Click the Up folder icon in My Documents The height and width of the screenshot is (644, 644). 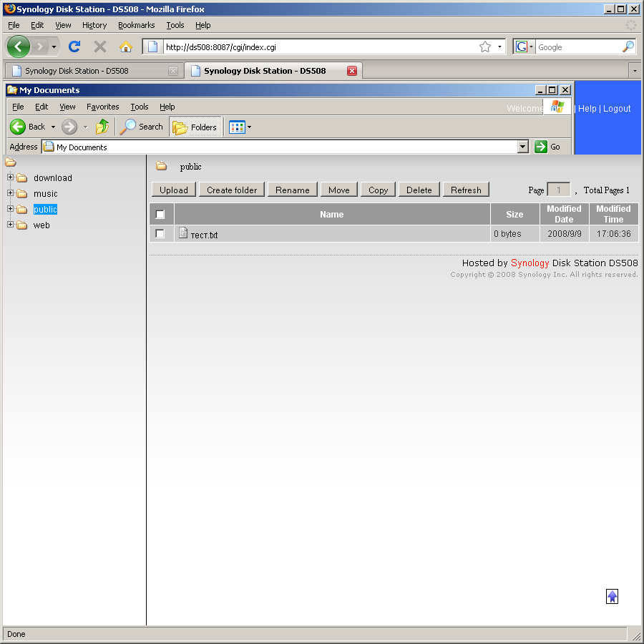pyautogui.click(x=102, y=127)
